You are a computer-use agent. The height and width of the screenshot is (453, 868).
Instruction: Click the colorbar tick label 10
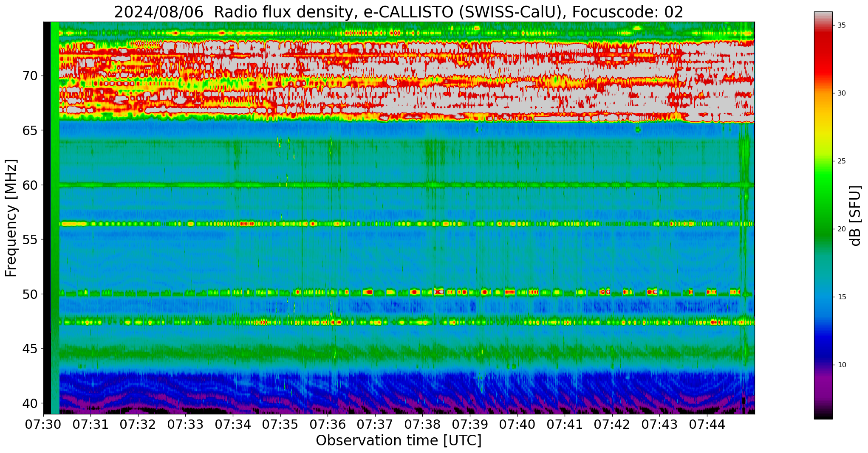[842, 365]
